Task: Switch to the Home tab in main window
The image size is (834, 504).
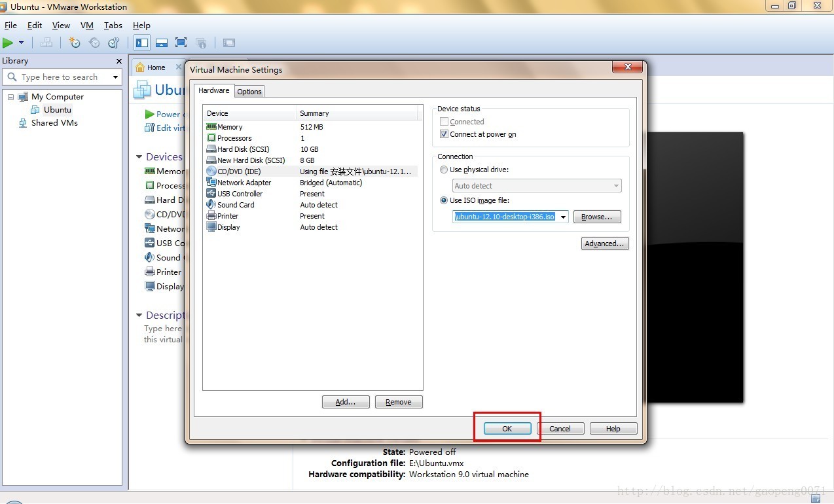Action: 156,67
